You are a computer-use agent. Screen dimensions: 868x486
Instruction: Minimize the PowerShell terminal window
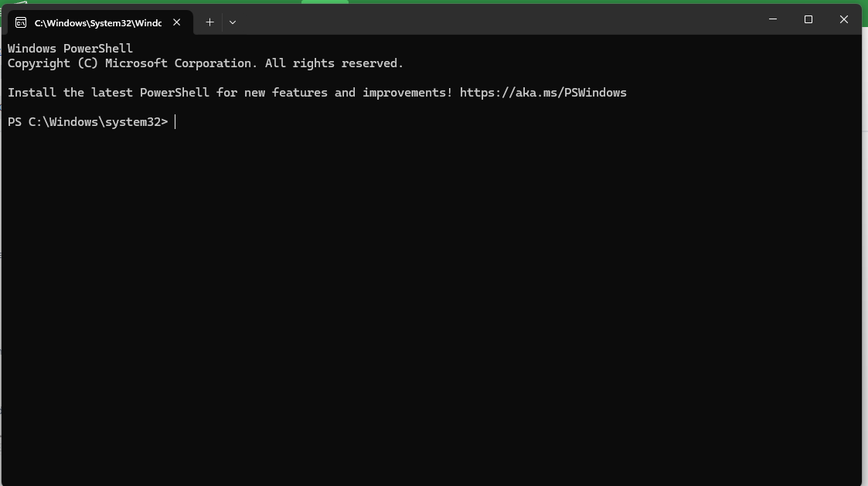773,19
